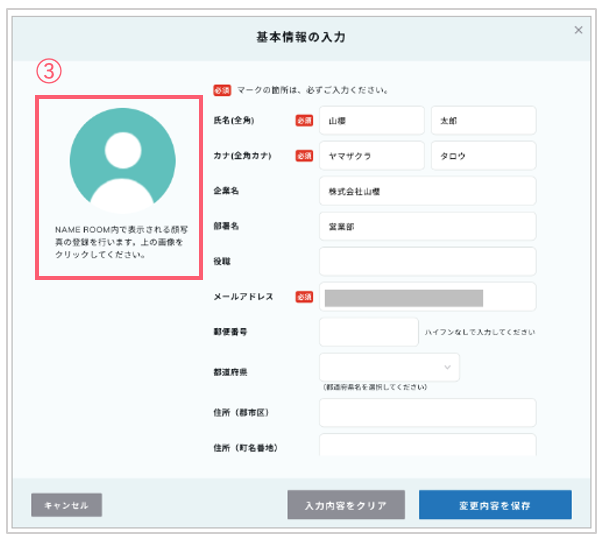Focus the first name field containing 太郎
608x542 pixels.
click(x=484, y=121)
